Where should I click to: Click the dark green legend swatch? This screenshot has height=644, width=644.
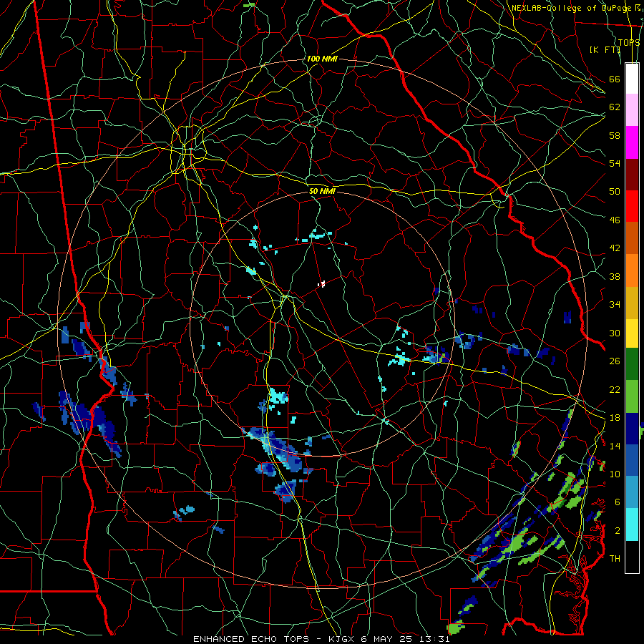click(632, 364)
